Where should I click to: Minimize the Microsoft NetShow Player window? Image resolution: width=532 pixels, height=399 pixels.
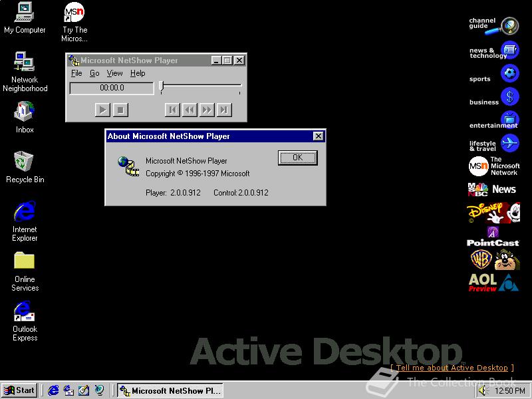(x=216, y=61)
